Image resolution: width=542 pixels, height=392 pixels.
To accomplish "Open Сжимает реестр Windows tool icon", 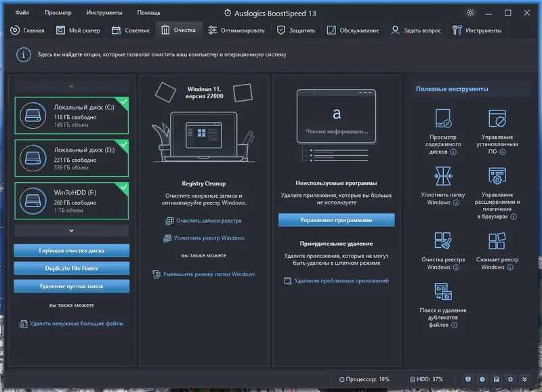I will click(497, 241).
